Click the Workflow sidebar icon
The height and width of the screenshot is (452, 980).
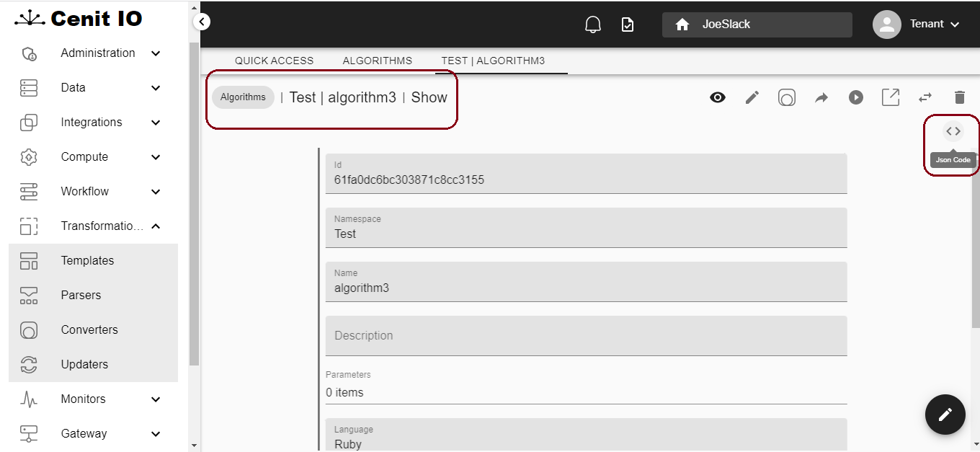coord(29,192)
